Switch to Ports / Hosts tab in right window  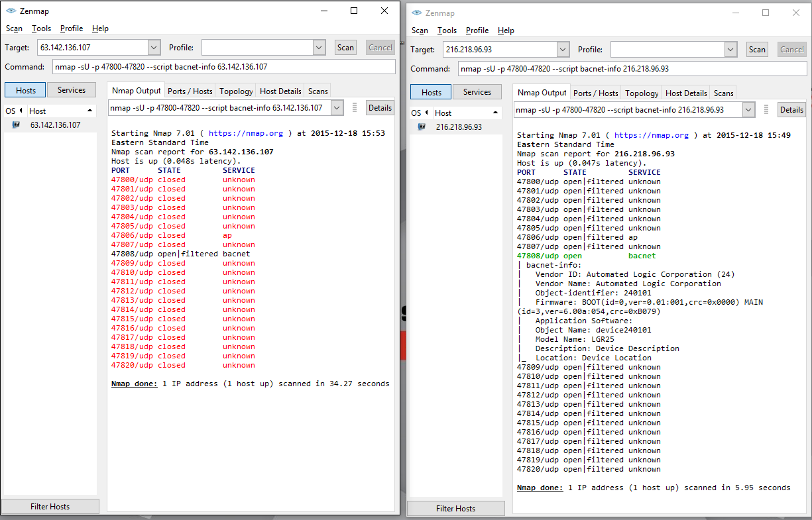click(x=596, y=93)
